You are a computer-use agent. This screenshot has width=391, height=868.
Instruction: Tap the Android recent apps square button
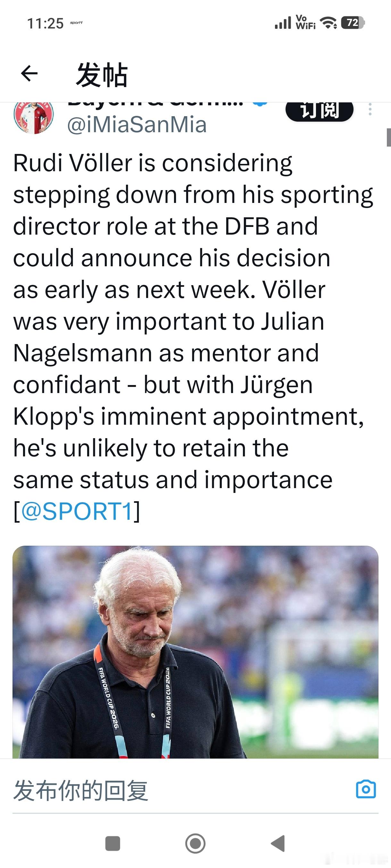(x=113, y=844)
